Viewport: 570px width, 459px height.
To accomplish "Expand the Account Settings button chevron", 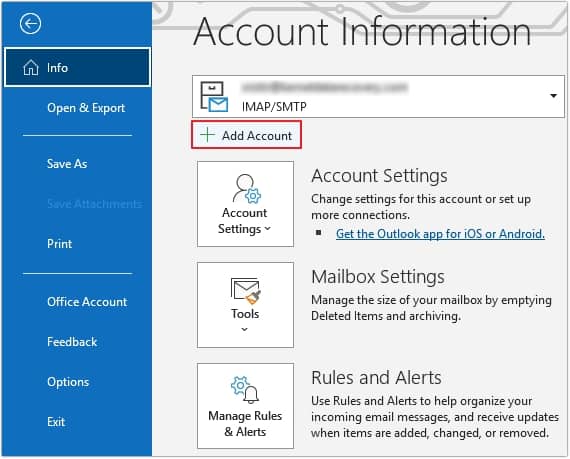I will 268,229.
